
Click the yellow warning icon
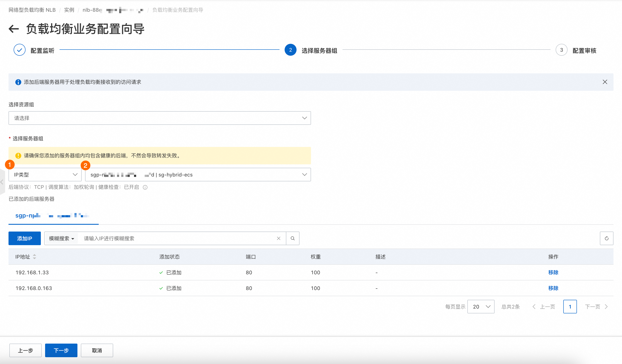coord(18,156)
